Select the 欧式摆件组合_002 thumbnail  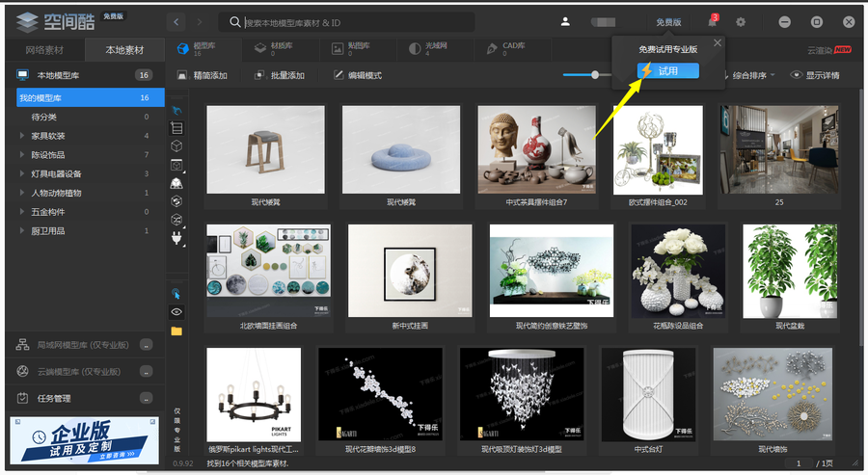pyautogui.click(x=658, y=150)
